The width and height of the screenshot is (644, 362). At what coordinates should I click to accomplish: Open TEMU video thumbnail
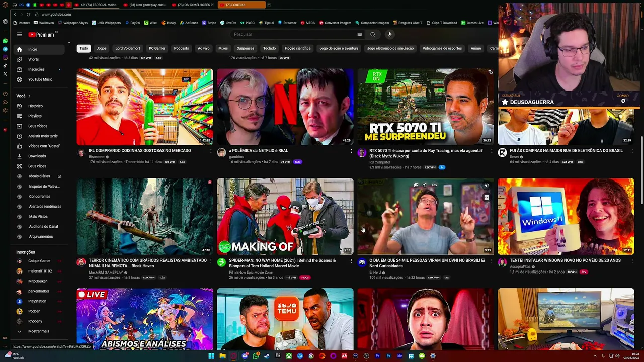(x=285, y=319)
